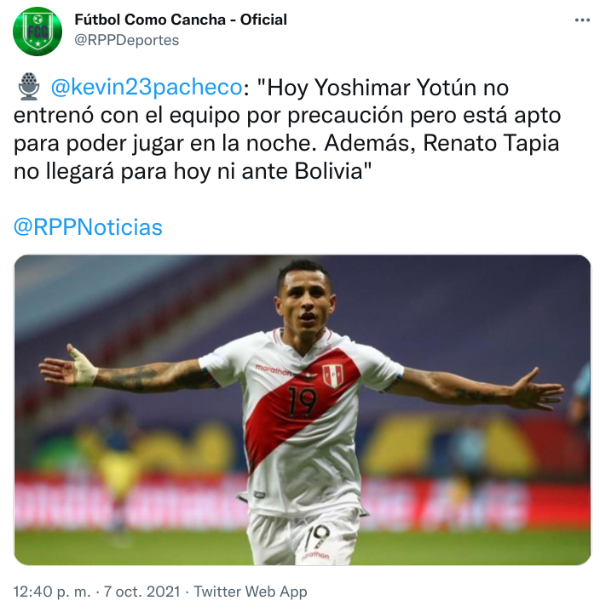Click the number 19 on the jersey chest
Image resolution: width=600 pixels, height=612 pixels.
click(x=302, y=400)
